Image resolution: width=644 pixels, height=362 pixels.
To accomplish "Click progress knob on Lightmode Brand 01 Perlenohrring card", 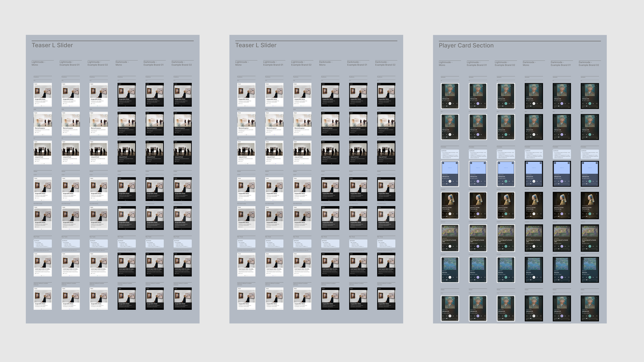I will tap(475, 216).
